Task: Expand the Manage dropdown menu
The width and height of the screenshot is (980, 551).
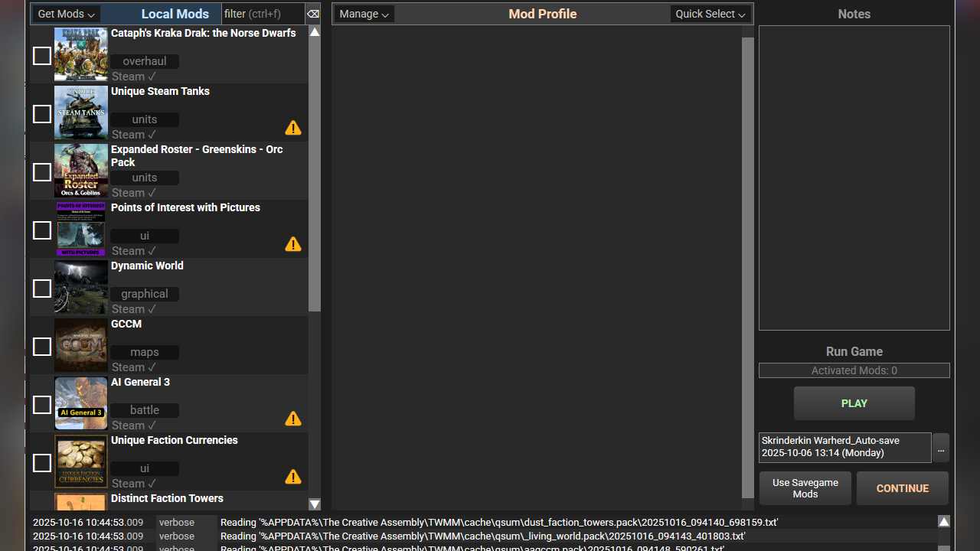Action: click(x=364, y=14)
